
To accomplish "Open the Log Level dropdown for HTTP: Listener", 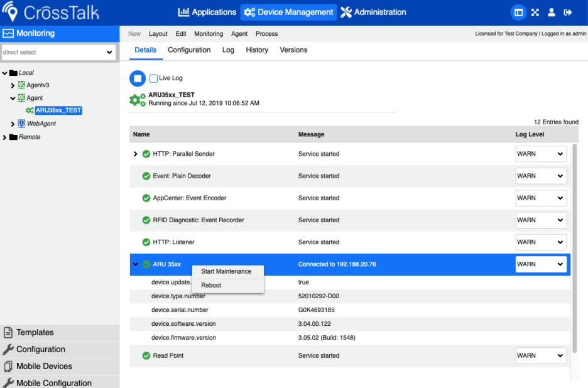I will pyautogui.click(x=541, y=242).
